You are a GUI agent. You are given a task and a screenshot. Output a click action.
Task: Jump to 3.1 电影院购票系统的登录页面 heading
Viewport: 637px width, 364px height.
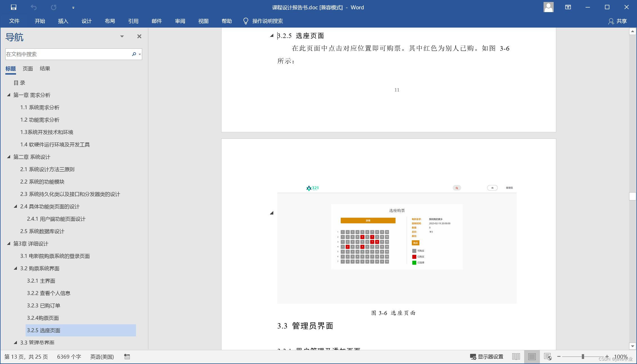[x=55, y=256]
